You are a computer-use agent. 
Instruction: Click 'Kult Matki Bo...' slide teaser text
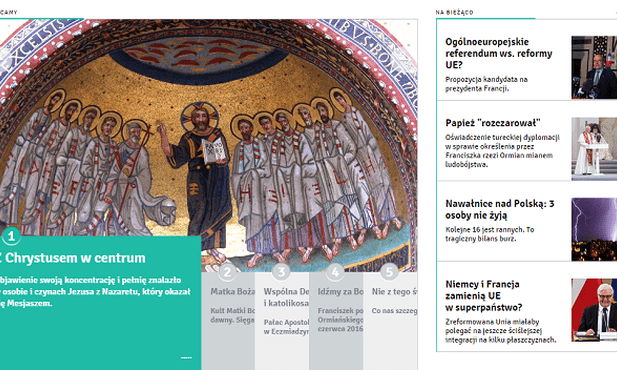(x=233, y=315)
